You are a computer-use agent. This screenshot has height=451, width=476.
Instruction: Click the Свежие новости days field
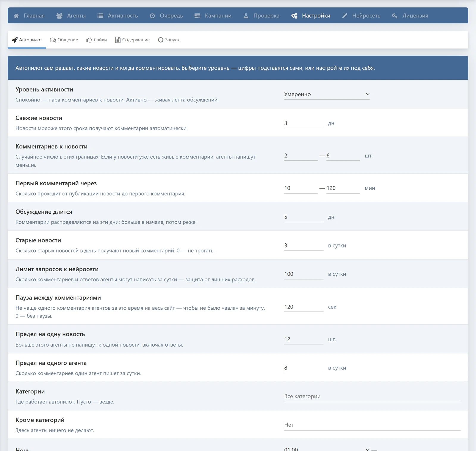(x=304, y=123)
